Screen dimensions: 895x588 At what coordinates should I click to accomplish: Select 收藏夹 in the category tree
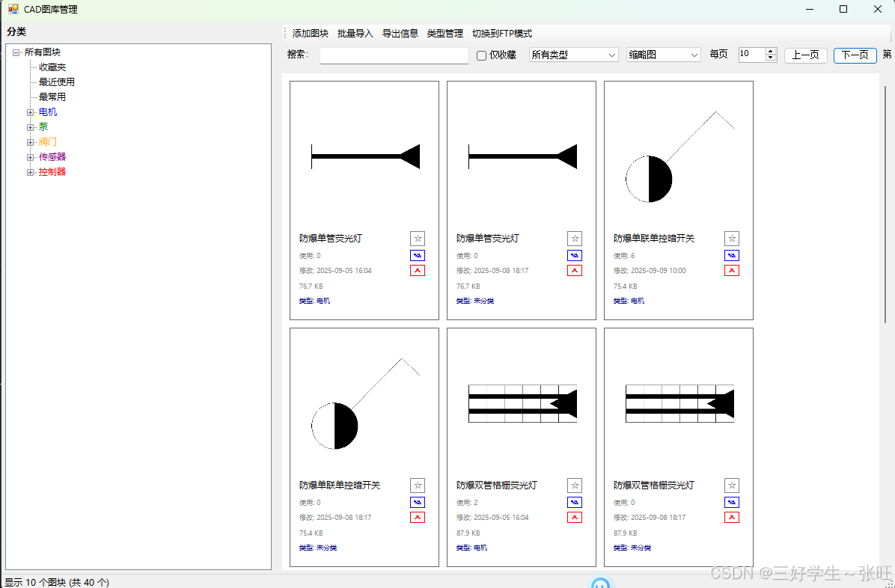click(x=52, y=67)
